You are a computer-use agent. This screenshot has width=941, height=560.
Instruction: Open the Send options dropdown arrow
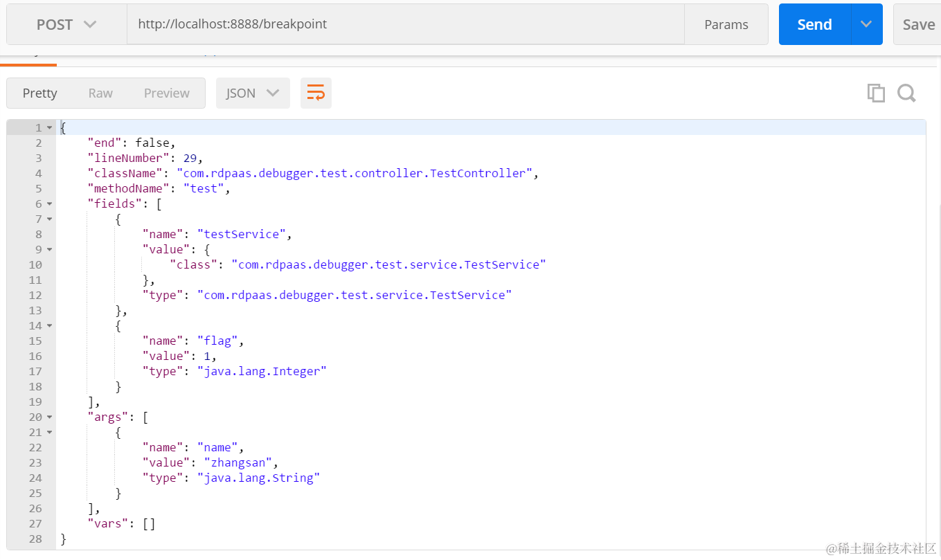tap(866, 24)
